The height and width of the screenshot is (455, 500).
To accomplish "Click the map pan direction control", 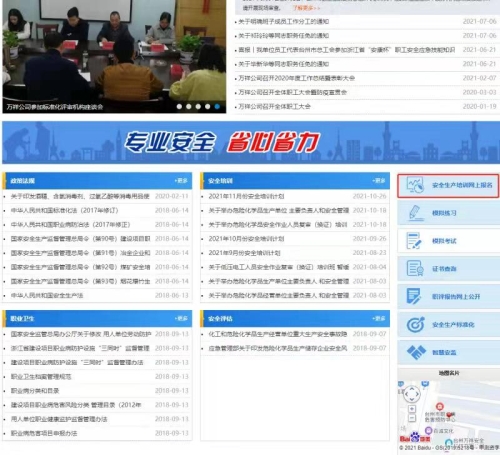I will point(412,394).
